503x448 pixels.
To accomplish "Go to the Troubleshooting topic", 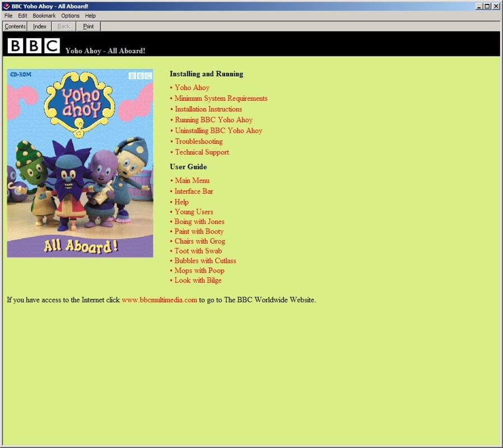I will 198,142.
